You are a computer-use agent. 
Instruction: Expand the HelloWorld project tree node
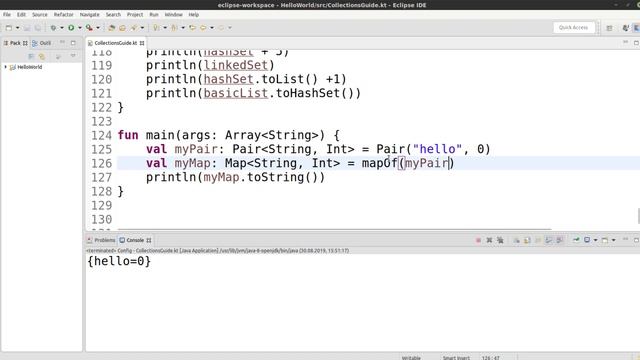point(6,67)
